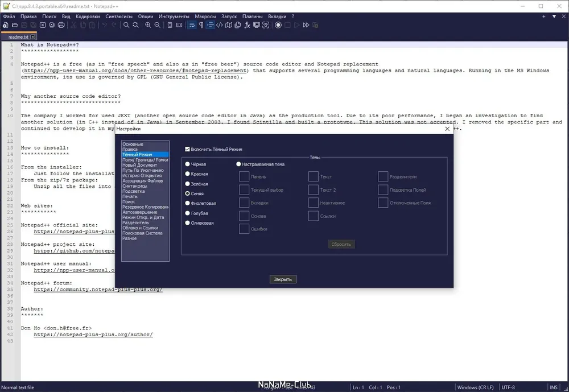Open the Файл menu
569x392 pixels.
click(x=9, y=16)
